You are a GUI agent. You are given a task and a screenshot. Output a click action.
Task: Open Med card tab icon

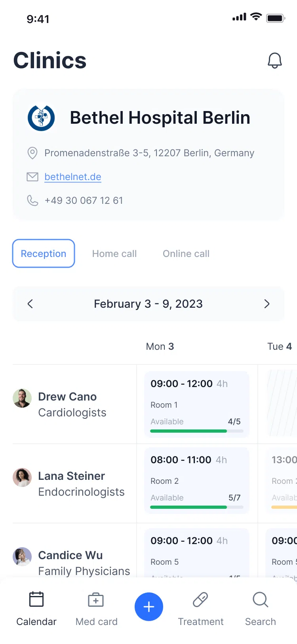click(x=96, y=600)
